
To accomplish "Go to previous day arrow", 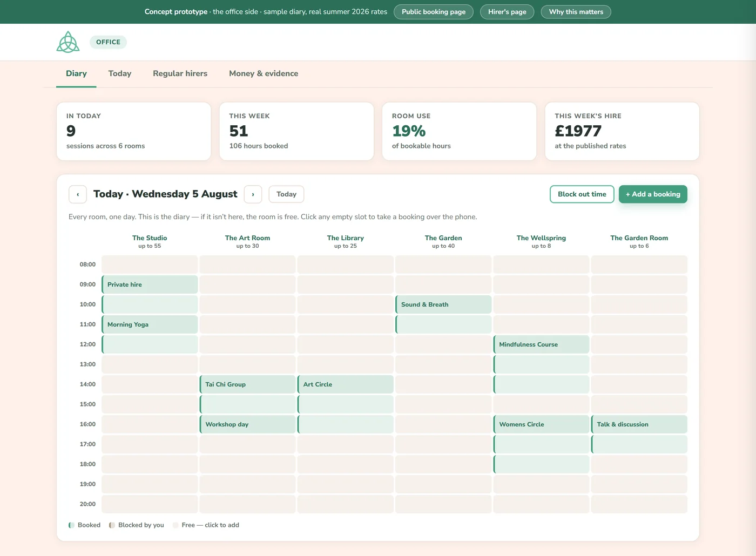I will 78,194.
